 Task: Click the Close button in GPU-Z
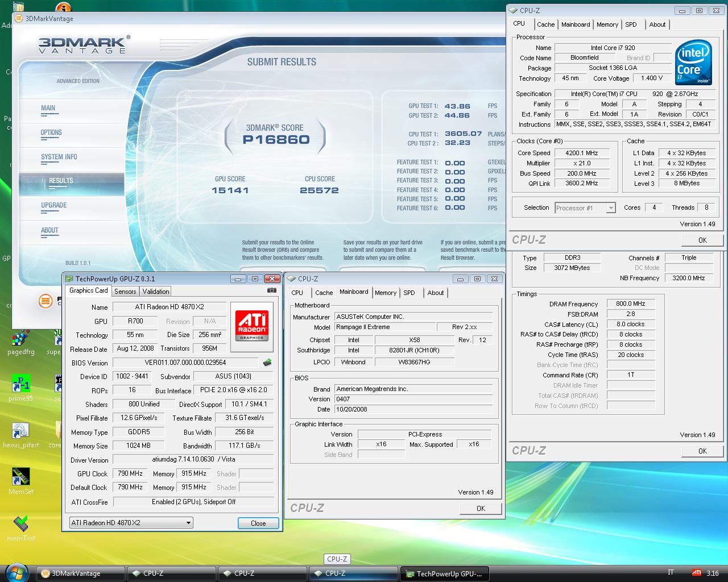[258, 523]
